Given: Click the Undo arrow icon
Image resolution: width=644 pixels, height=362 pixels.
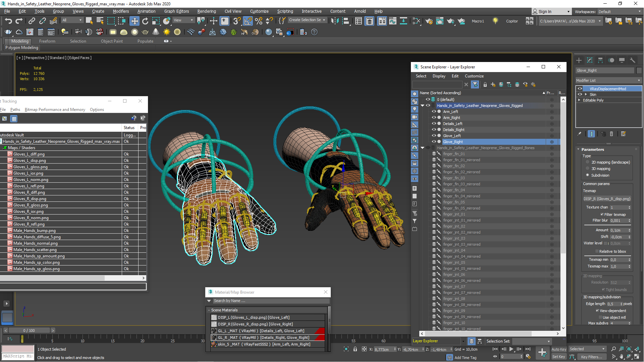Looking at the screenshot, I should 8,21.
